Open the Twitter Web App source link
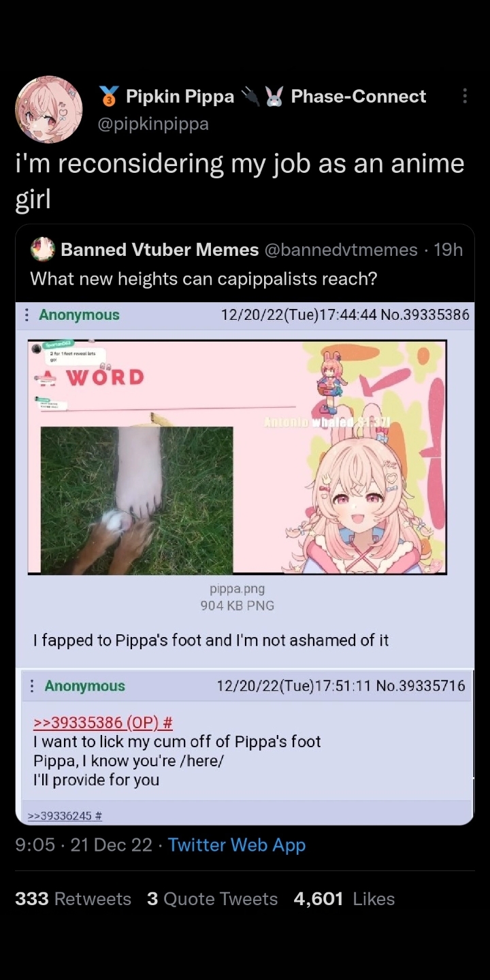Image resolution: width=490 pixels, height=980 pixels. pyautogui.click(x=237, y=845)
